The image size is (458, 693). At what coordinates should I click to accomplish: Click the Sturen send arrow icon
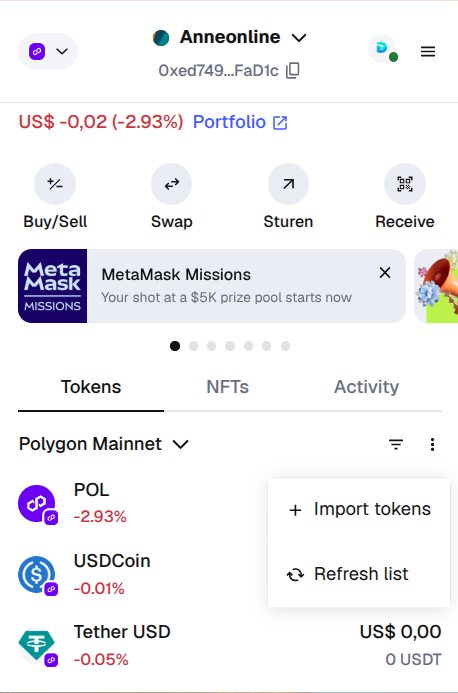point(288,184)
